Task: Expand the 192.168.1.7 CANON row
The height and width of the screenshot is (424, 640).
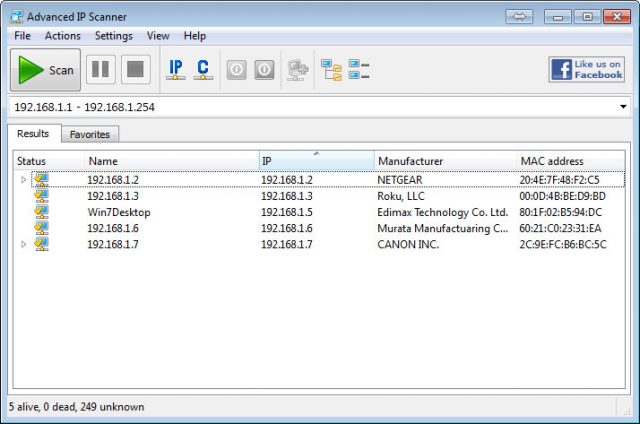Action: [24, 244]
